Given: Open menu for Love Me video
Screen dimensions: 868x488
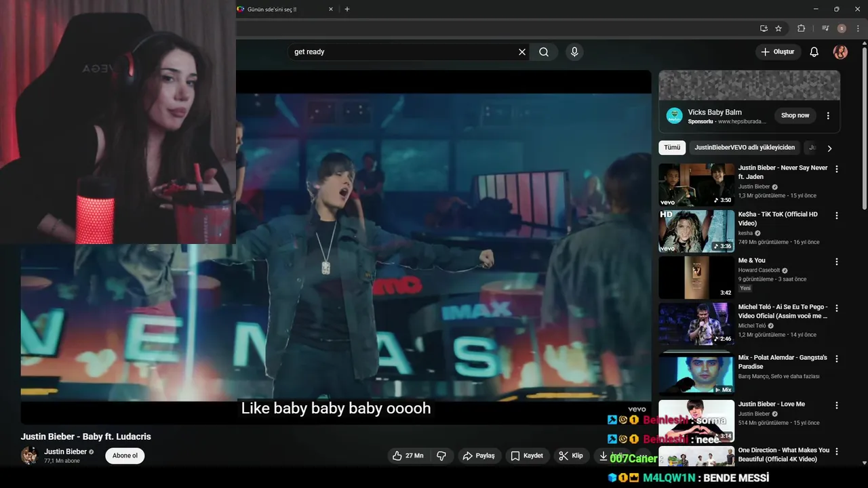Looking at the screenshot, I should point(837,405).
